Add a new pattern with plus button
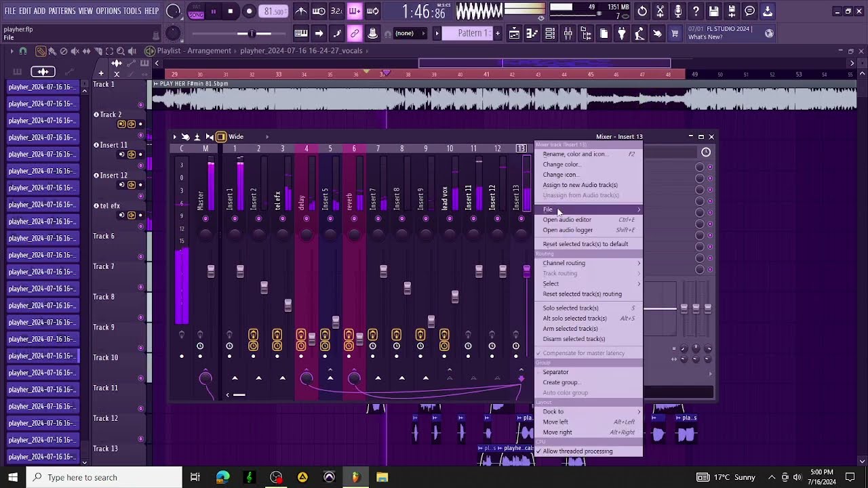868x488 pixels. 498,33
